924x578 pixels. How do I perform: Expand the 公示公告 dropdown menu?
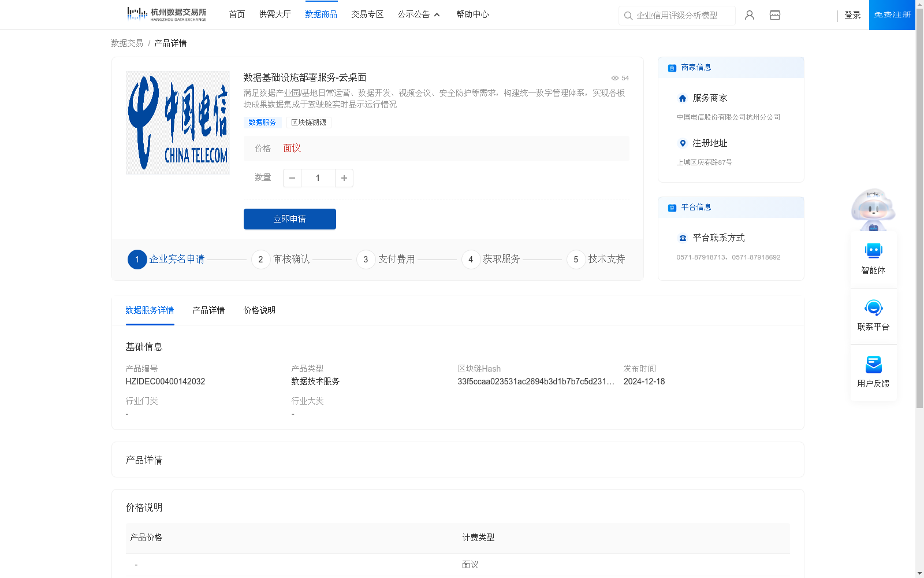pyautogui.click(x=419, y=14)
